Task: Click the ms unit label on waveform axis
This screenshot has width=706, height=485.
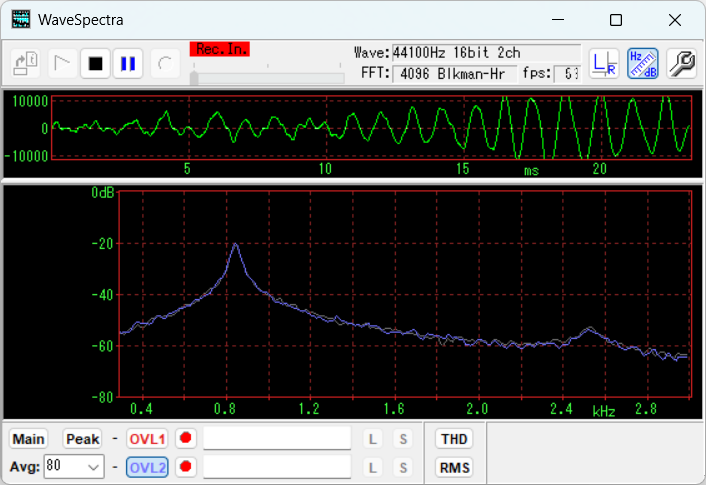Action: click(531, 171)
